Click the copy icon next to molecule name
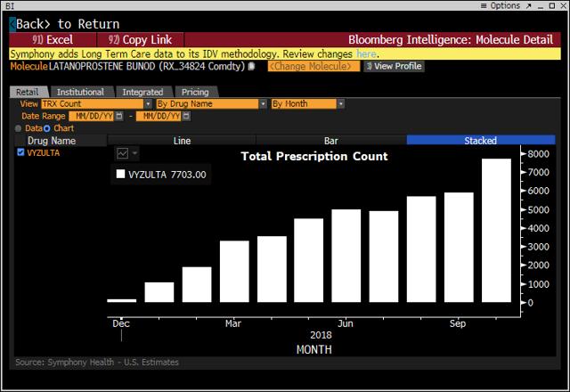Image resolution: width=570 pixels, height=392 pixels. pyautogui.click(x=251, y=66)
